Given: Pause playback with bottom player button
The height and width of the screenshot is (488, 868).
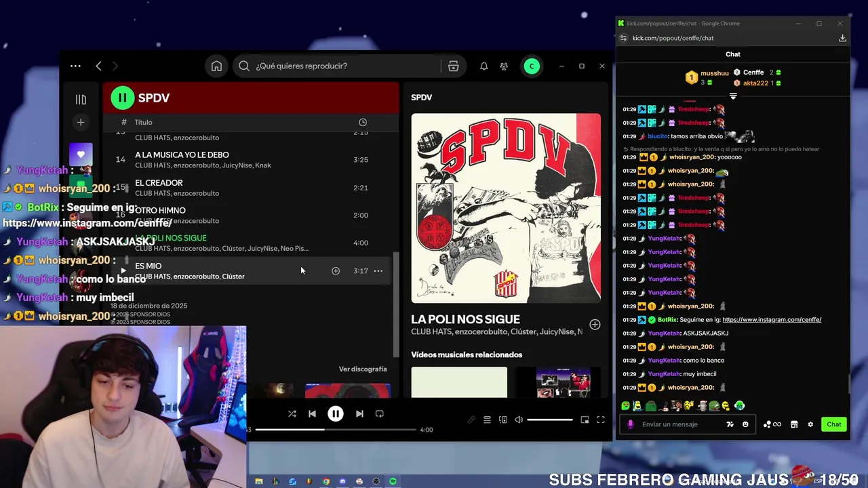Looking at the screenshot, I should click(x=336, y=413).
